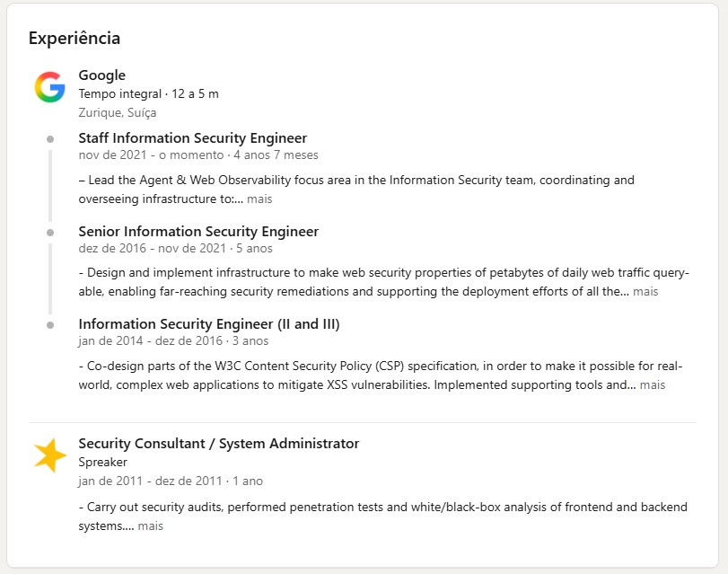
Task: Click the jan de 2011 - dez de 2011 date range
Action: coord(151,481)
